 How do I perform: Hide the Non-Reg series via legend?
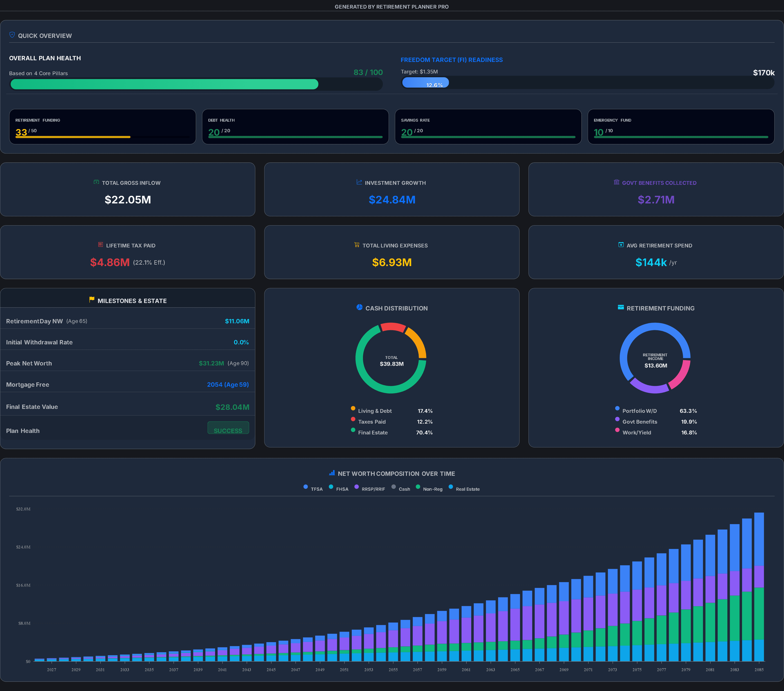coord(429,488)
